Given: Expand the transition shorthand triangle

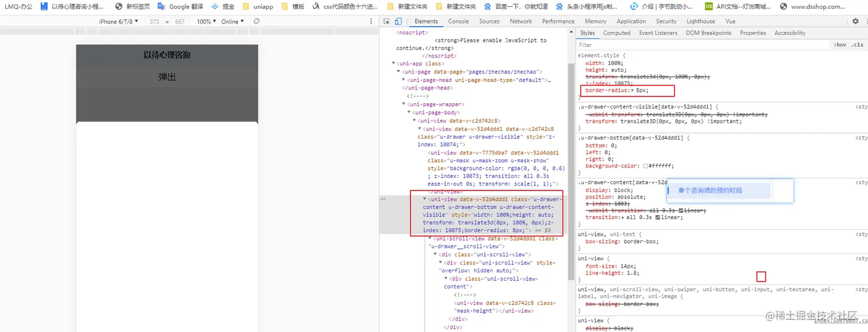Looking at the screenshot, I should point(622,217).
